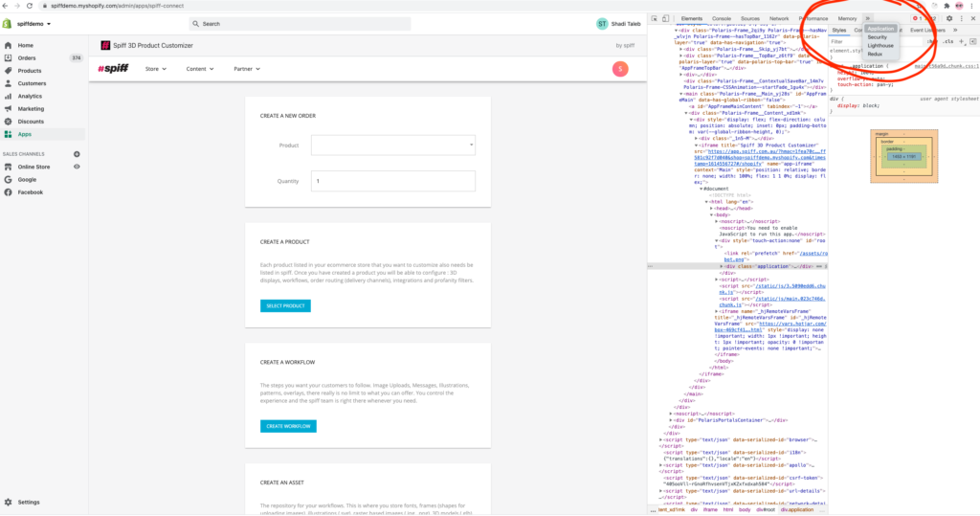The width and height of the screenshot is (980, 516).
Task: Expand the Content menu
Action: (200, 69)
